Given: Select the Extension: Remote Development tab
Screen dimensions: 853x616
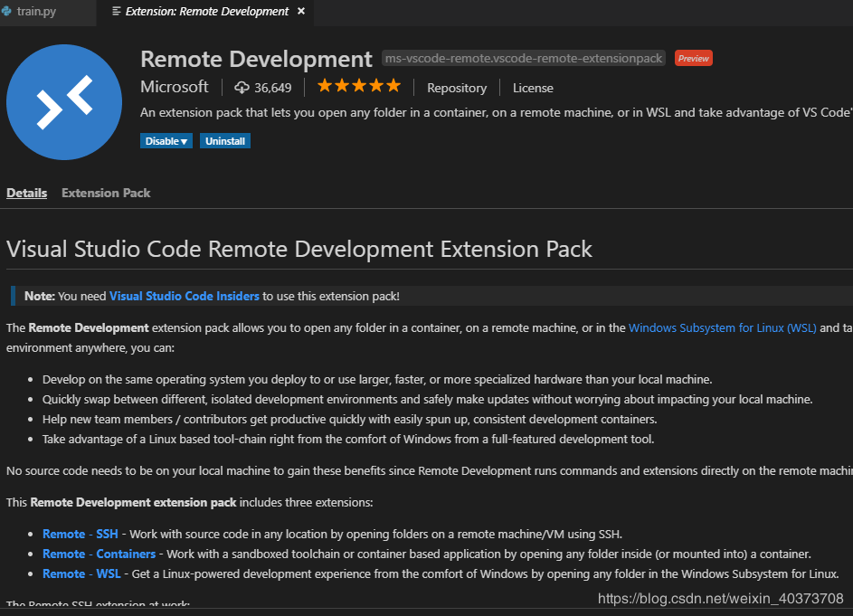Looking at the screenshot, I should click(207, 11).
